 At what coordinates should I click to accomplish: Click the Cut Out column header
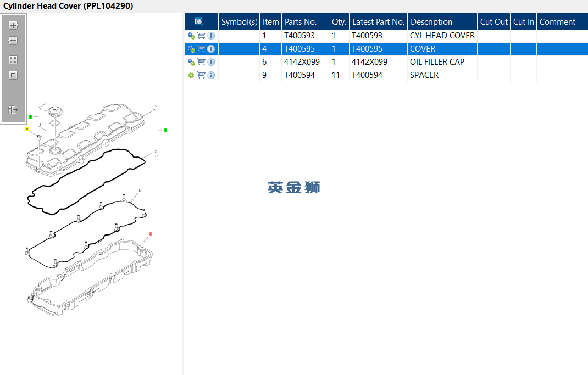(494, 22)
